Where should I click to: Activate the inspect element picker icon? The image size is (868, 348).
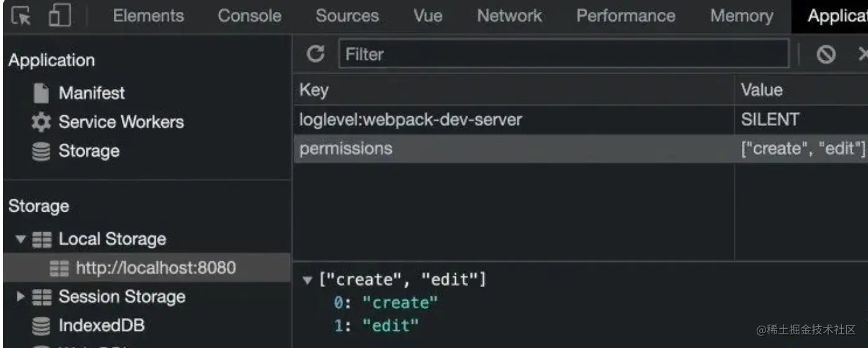(22, 16)
